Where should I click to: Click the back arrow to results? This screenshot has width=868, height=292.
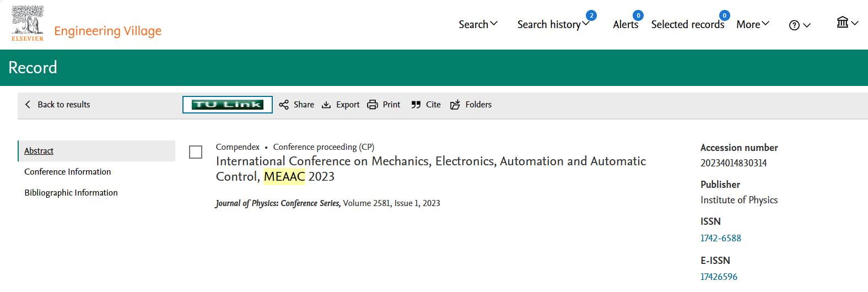[x=28, y=104]
